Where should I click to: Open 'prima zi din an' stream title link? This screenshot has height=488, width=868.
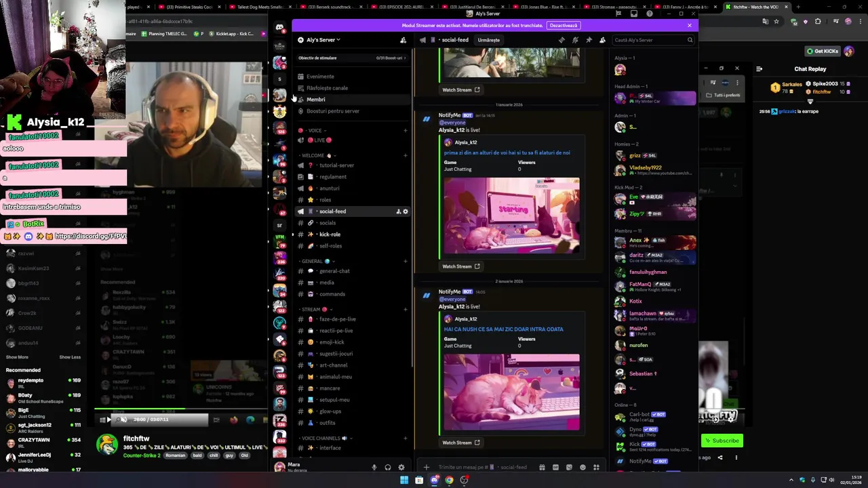pyautogui.click(x=507, y=152)
